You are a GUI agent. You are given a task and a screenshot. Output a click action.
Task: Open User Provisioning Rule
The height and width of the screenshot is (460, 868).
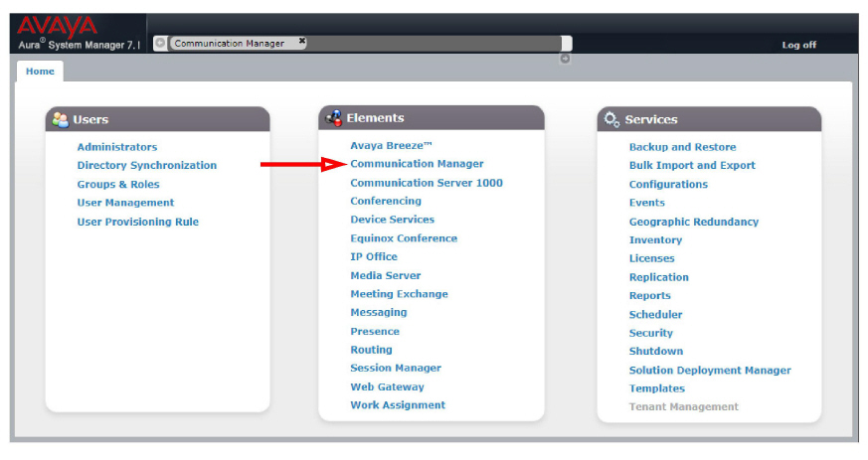[x=138, y=222]
